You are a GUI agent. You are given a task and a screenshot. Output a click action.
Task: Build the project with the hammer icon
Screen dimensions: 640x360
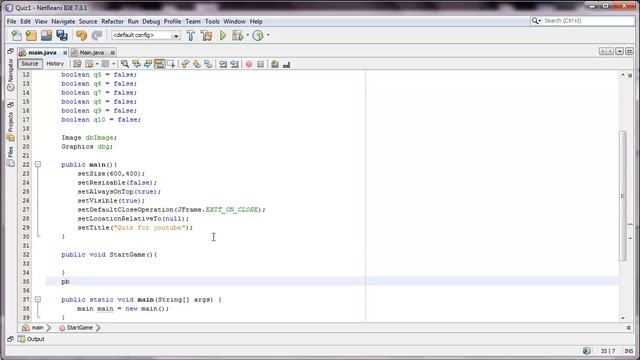(x=191, y=36)
